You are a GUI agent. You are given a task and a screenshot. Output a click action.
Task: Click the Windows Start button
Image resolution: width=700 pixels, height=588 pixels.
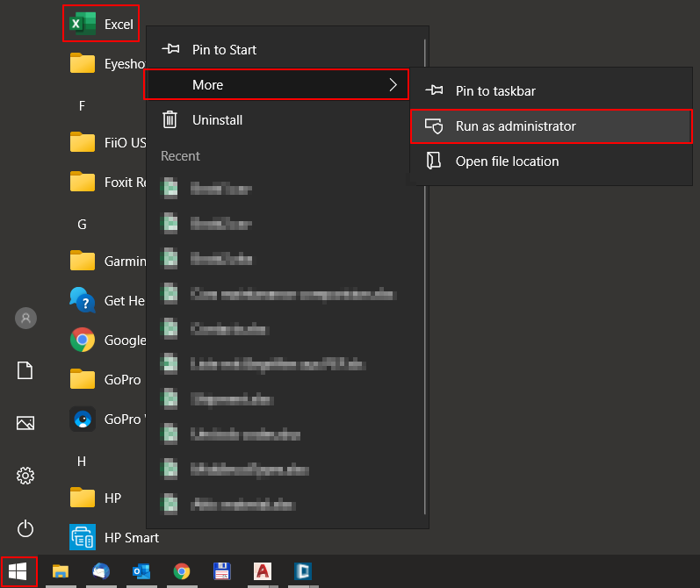tap(18, 572)
